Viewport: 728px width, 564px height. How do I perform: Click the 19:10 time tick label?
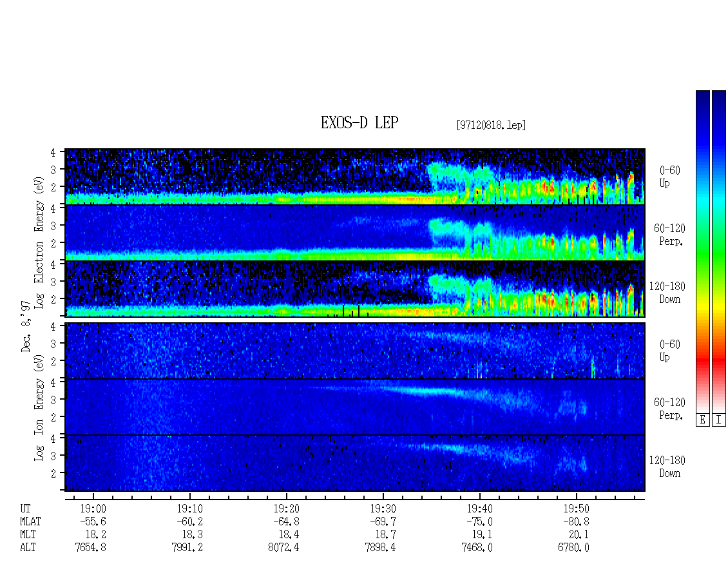point(190,509)
